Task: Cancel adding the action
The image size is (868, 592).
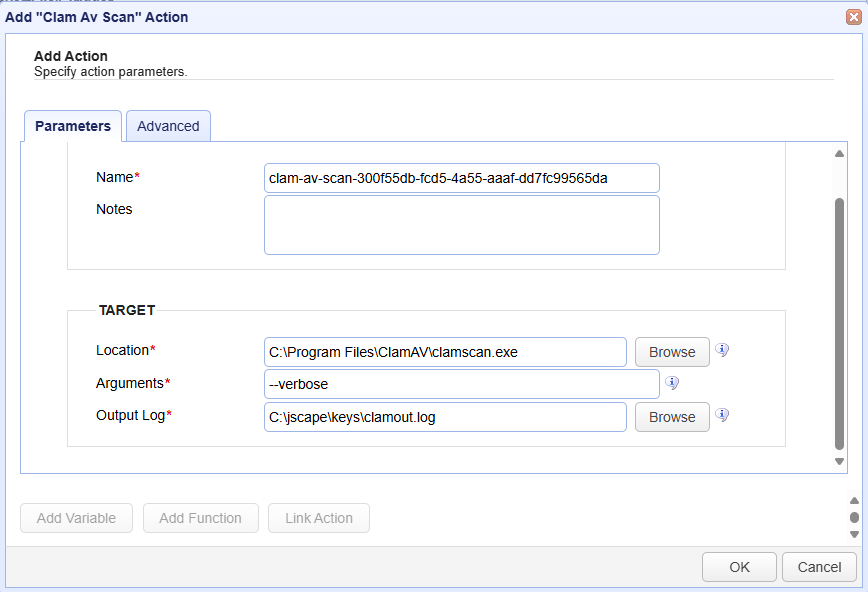Action: (819, 567)
